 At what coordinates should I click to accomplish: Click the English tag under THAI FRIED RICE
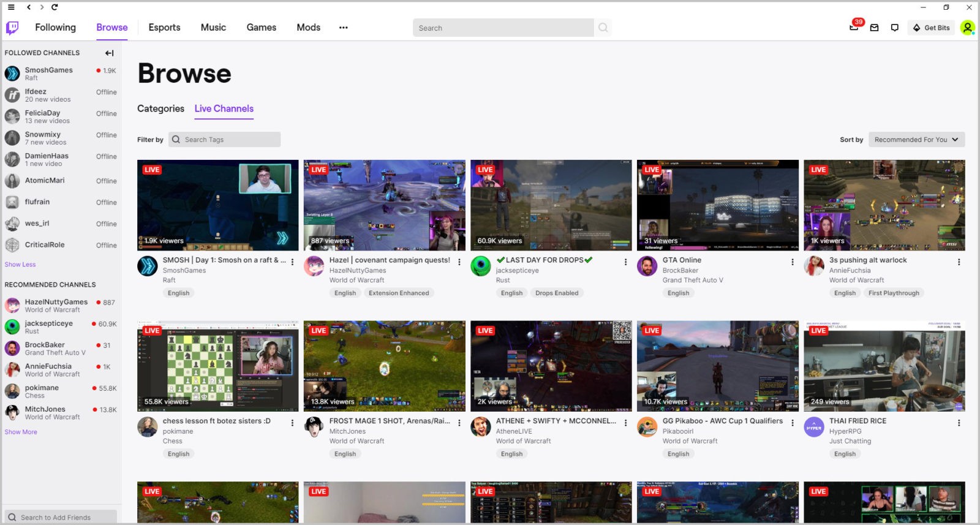845,454
